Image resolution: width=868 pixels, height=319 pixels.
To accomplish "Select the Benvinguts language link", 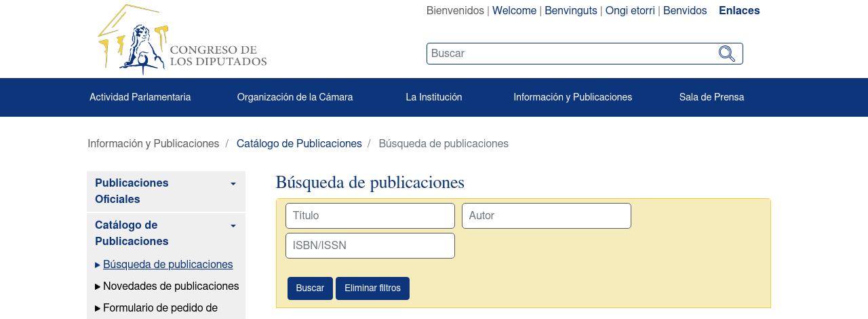I will tap(571, 11).
